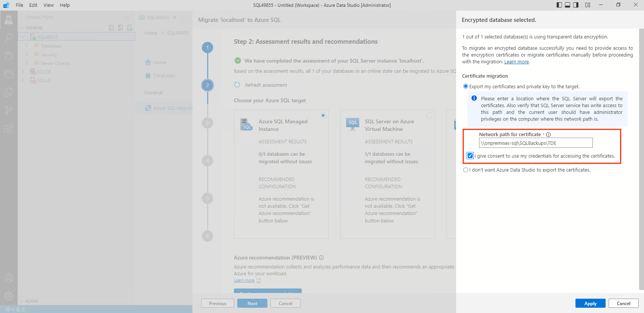Open the Manage settings gear

click(9, 296)
